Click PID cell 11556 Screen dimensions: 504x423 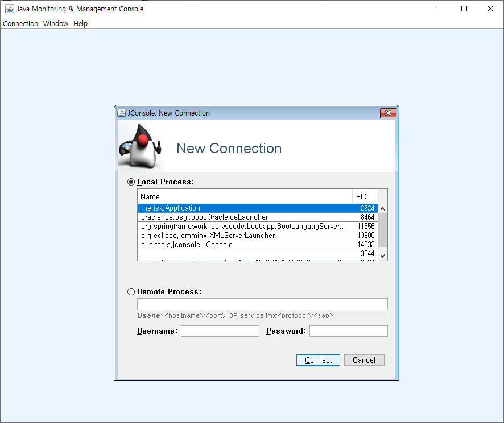click(x=366, y=226)
